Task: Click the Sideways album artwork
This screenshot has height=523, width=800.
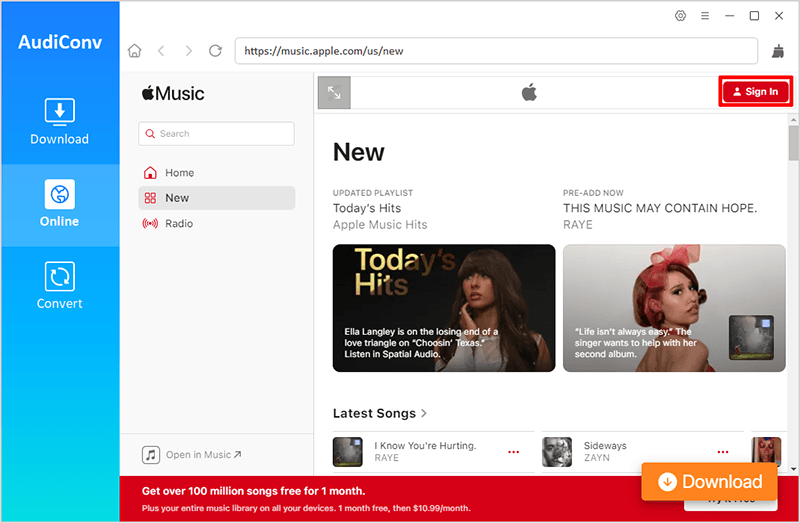Action: pyautogui.click(x=557, y=452)
